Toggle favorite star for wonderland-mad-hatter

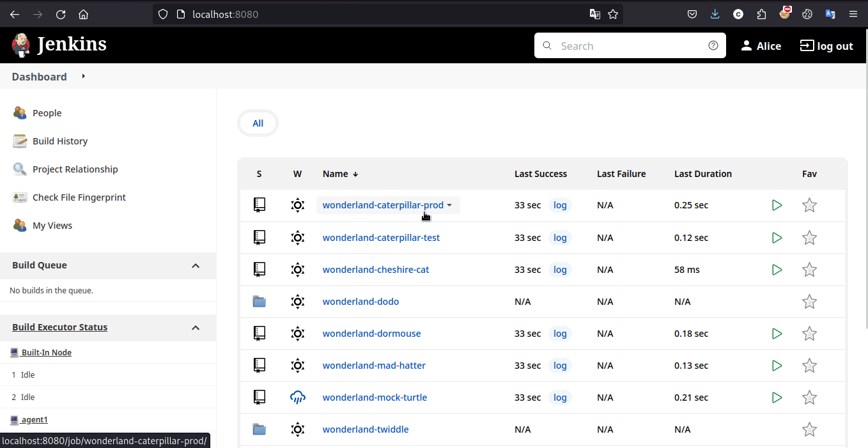(809, 366)
